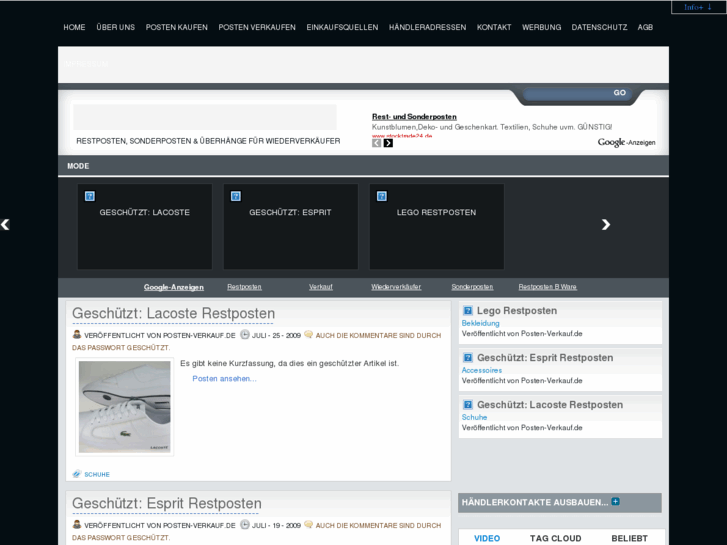Open the WERBUNG page

pyautogui.click(x=542, y=27)
